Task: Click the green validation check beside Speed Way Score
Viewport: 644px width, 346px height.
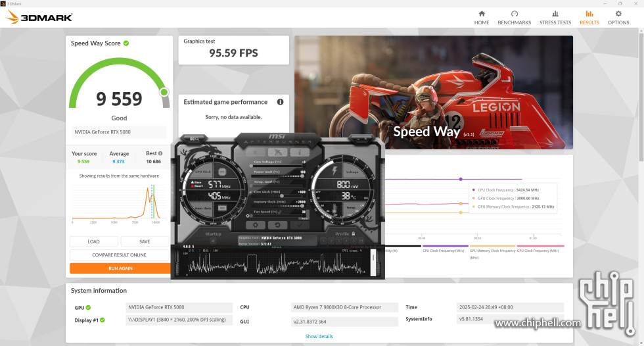Action: tap(126, 43)
